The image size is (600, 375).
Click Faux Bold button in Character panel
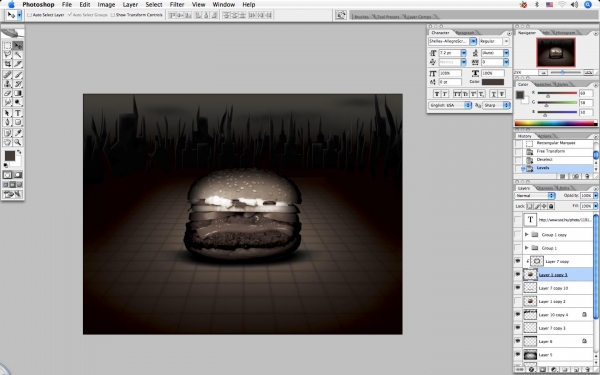[x=437, y=94]
